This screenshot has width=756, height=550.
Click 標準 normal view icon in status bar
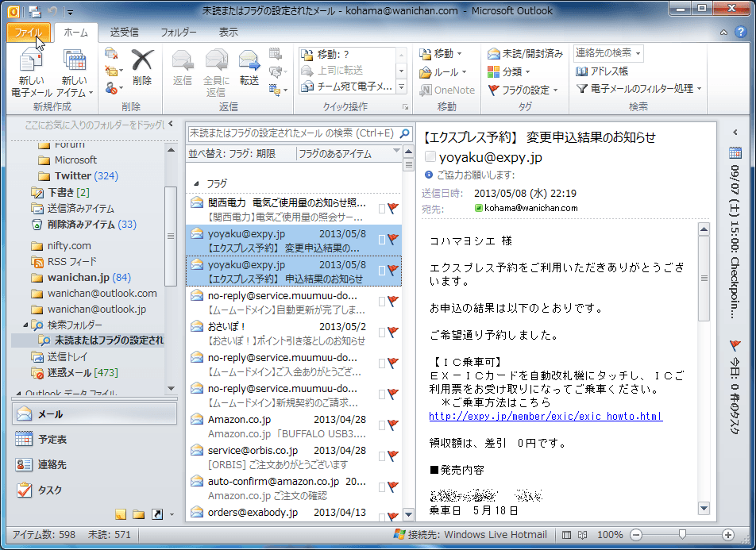(x=566, y=535)
